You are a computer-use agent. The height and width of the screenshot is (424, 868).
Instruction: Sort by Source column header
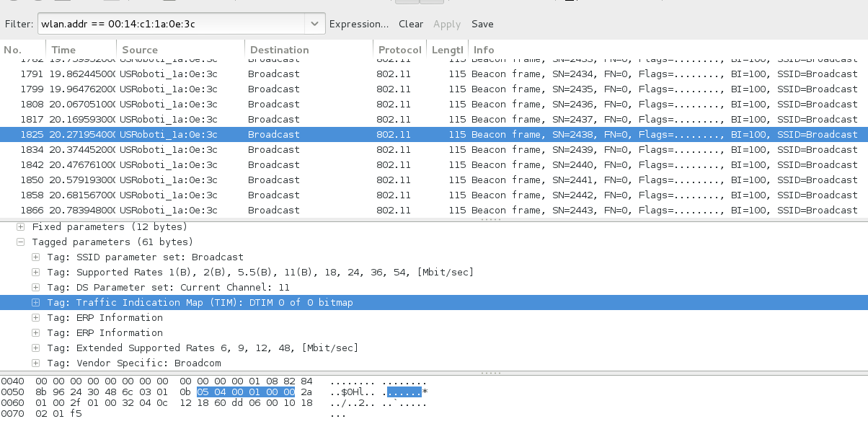click(140, 50)
